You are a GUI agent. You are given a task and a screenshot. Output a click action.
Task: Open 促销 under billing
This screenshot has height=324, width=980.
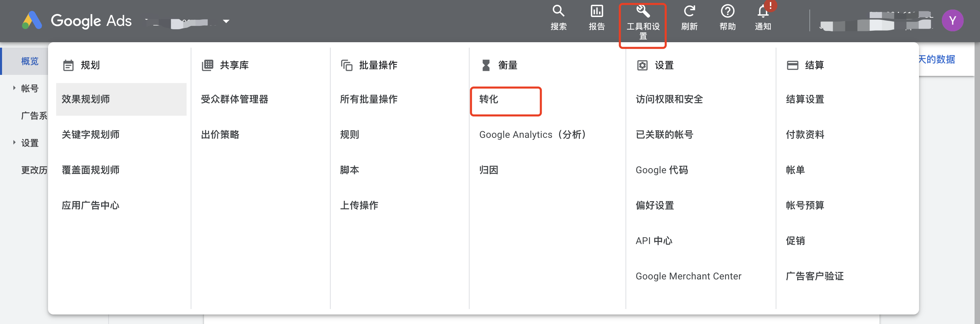coord(795,241)
